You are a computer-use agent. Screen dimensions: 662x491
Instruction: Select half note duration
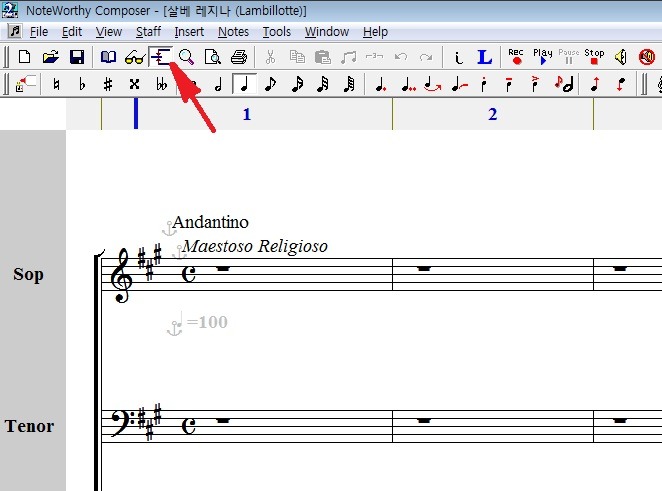click(218, 84)
